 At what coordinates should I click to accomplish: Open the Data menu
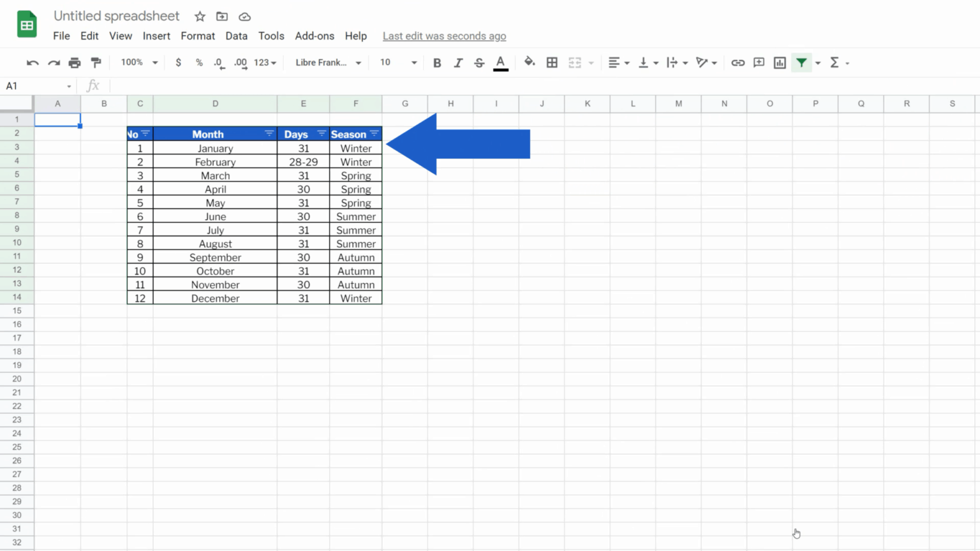click(x=236, y=36)
